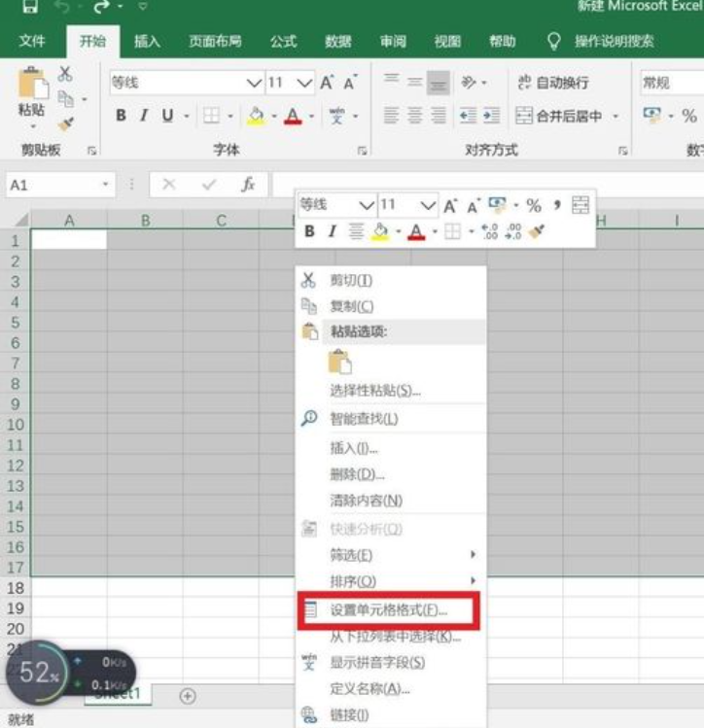This screenshot has width=704, height=728.
Task: Select the Format Painter brush in ribbon
Action: tap(65, 124)
